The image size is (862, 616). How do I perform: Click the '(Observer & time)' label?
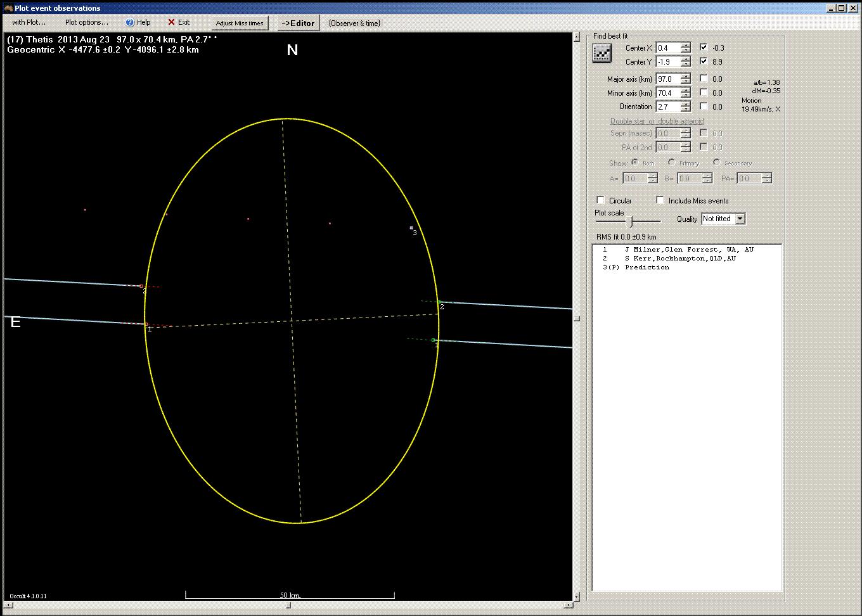354,23
